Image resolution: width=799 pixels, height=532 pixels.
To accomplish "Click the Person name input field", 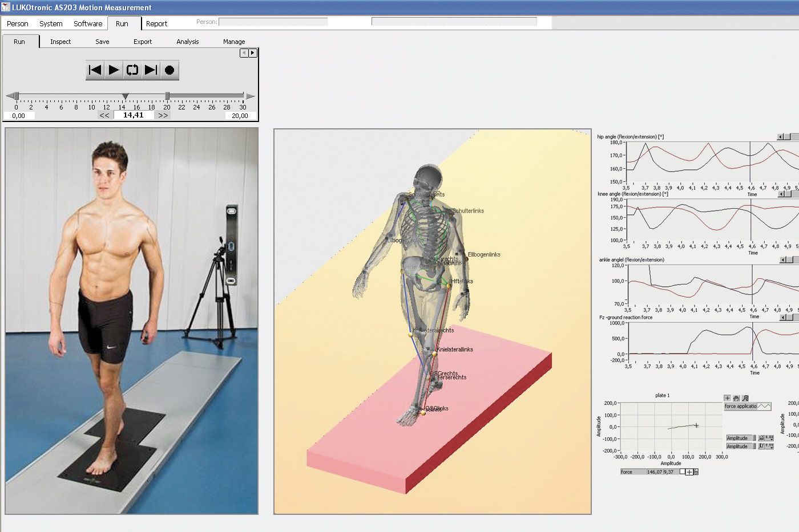I will (x=273, y=22).
